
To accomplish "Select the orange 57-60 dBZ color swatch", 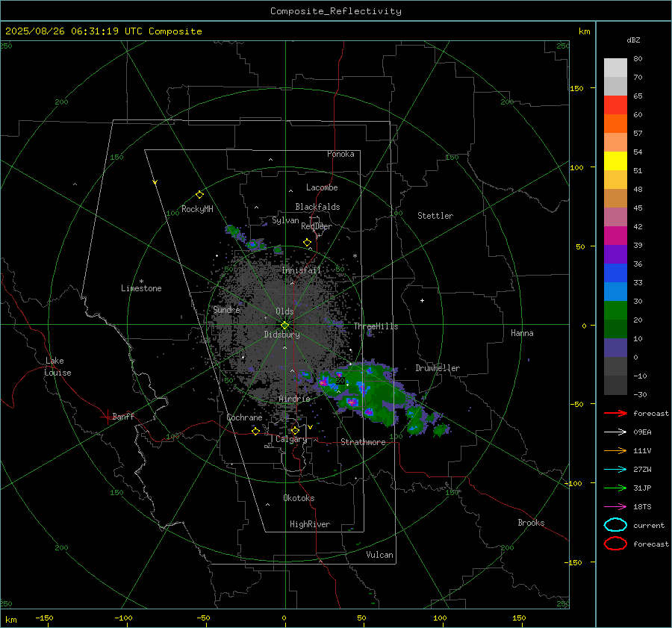I will click(x=615, y=123).
